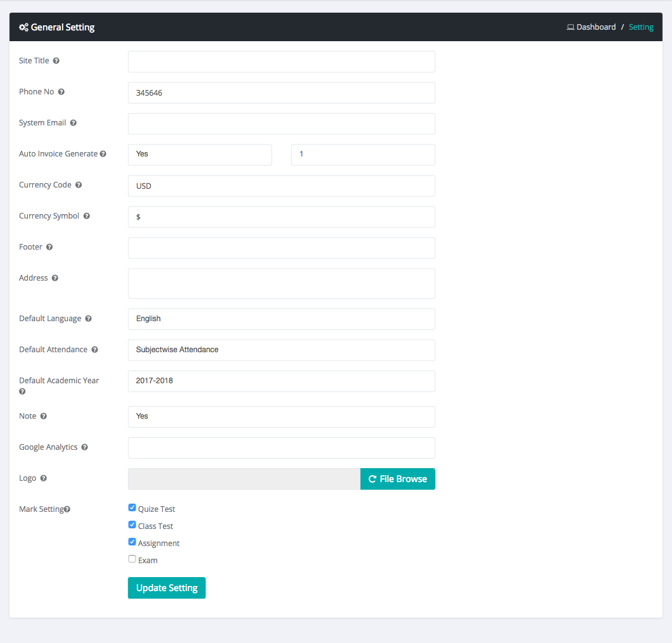The width and height of the screenshot is (672, 643).
Task: Go to Dashboard breadcrumb link
Action: 595,27
